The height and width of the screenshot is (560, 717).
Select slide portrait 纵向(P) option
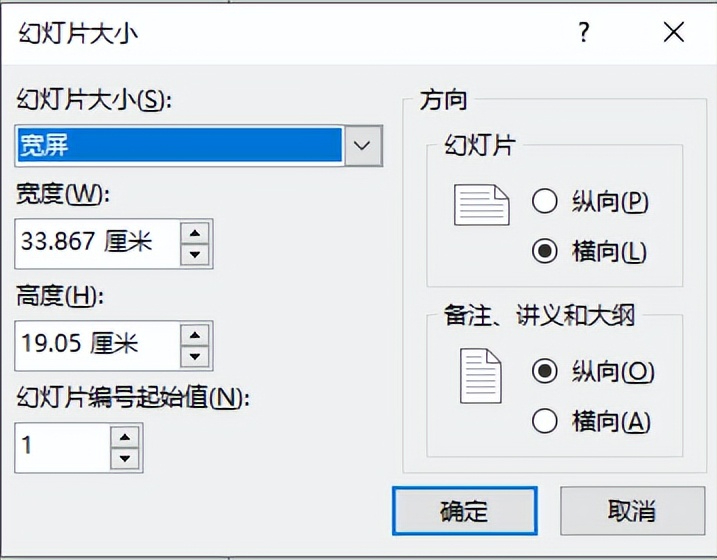coord(590,201)
